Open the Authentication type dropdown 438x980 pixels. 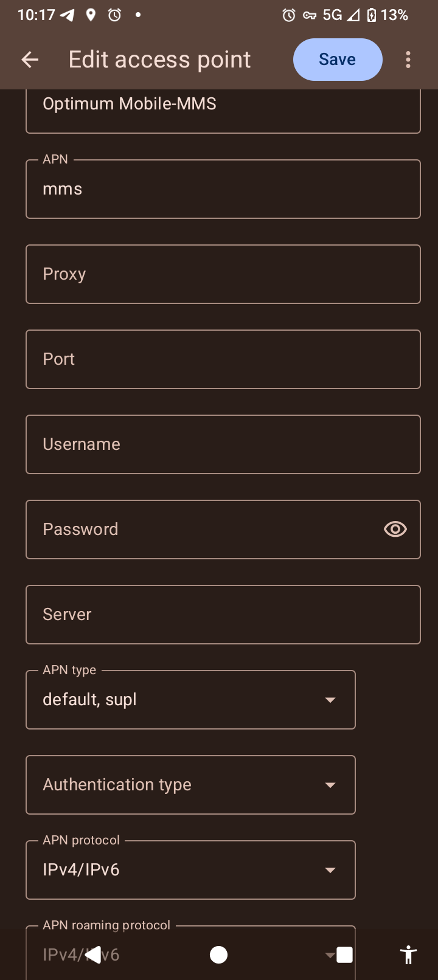[x=190, y=785]
